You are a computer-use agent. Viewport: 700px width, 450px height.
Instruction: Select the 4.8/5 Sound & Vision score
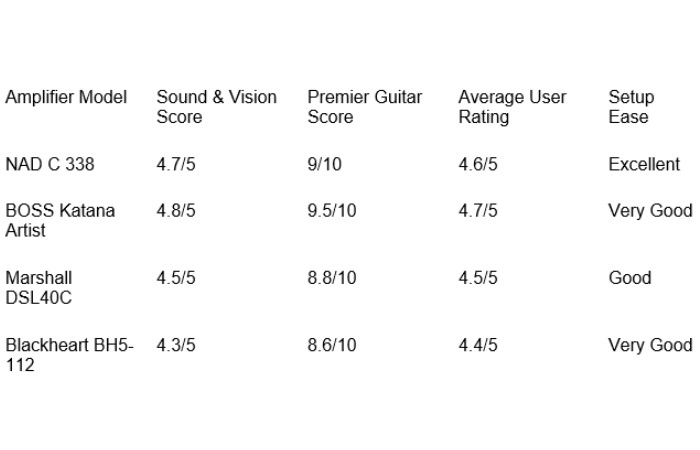(176, 211)
